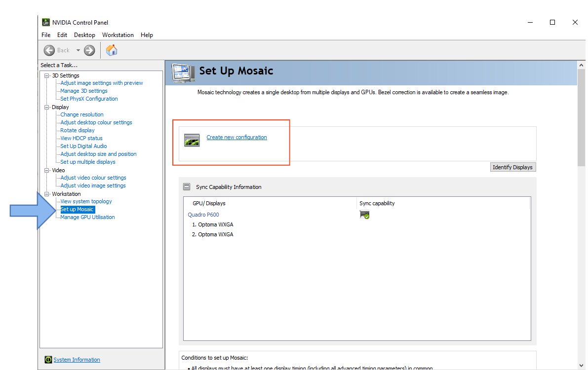Select Set PhysX Configuration
The width and height of the screenshot is (588, 370).
pos(89,99)
